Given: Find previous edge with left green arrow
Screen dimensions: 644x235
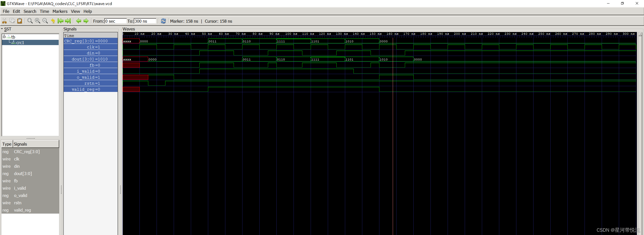Looking at the screenshot, I should pyautogui.click(x=79, y=21).
